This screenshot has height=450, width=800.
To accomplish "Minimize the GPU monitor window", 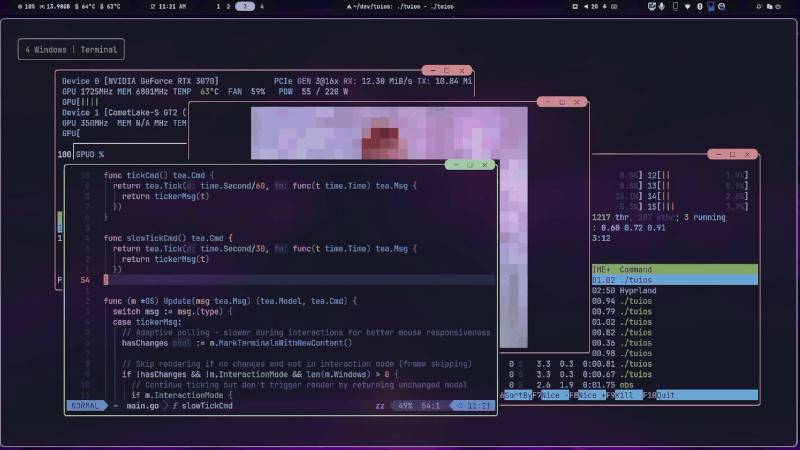I will [433, 70].
